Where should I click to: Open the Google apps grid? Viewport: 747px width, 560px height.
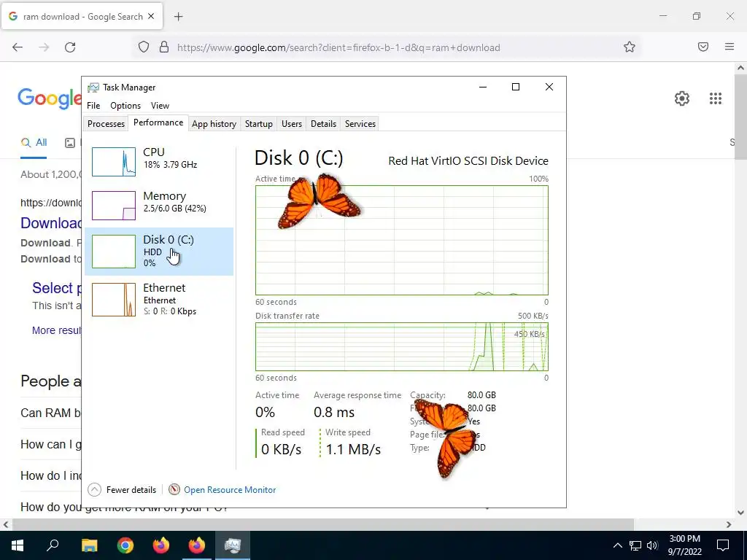[715, 98]
